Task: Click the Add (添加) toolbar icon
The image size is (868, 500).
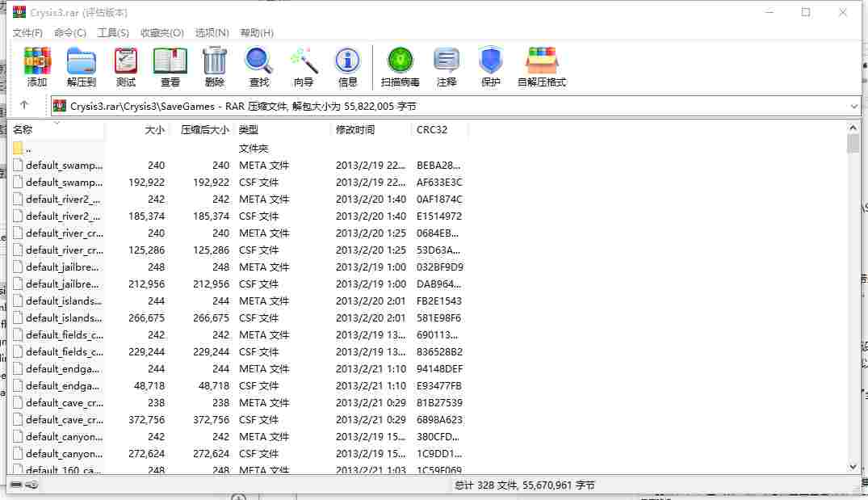Action: pyautogui.click(x=37, y=66)
